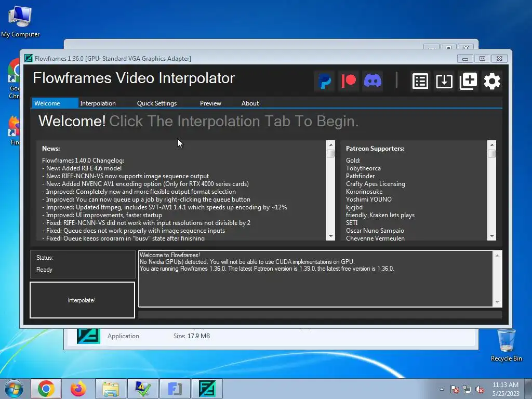Viewport: 532px width, 399px height.
Task: Click the log box scroll up arrow
Action: coord(497,256)
